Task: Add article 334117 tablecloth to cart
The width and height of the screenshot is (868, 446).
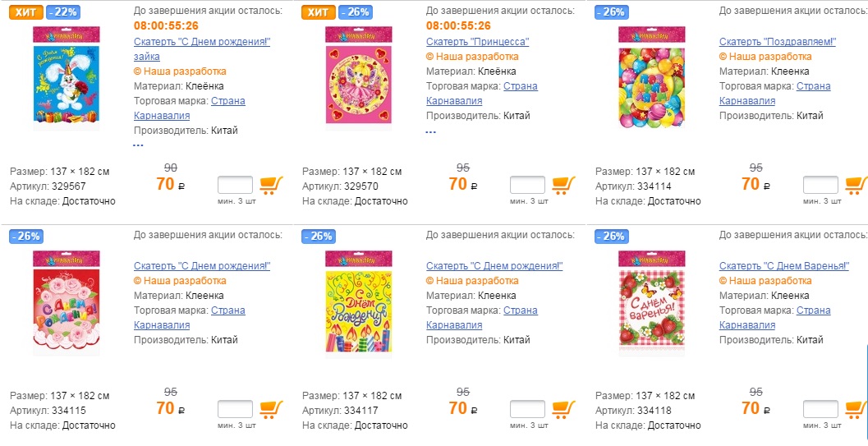Action: click(563, 409)
